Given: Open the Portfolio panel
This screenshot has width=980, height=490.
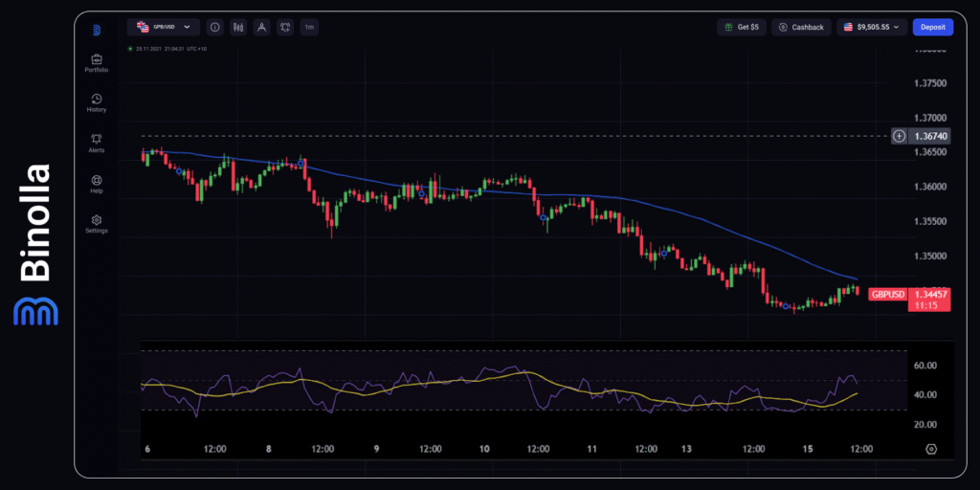Looking at the screenshot, I should [97, 63].
